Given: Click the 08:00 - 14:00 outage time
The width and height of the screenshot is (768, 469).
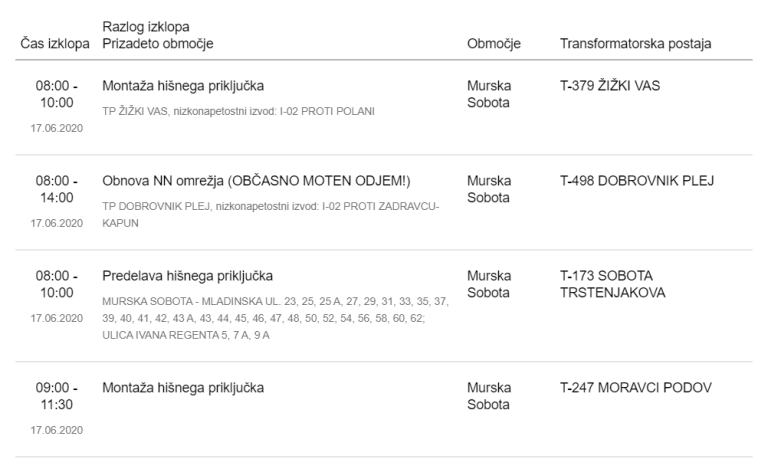Looking at the screenshot, I should pos(55,189).
